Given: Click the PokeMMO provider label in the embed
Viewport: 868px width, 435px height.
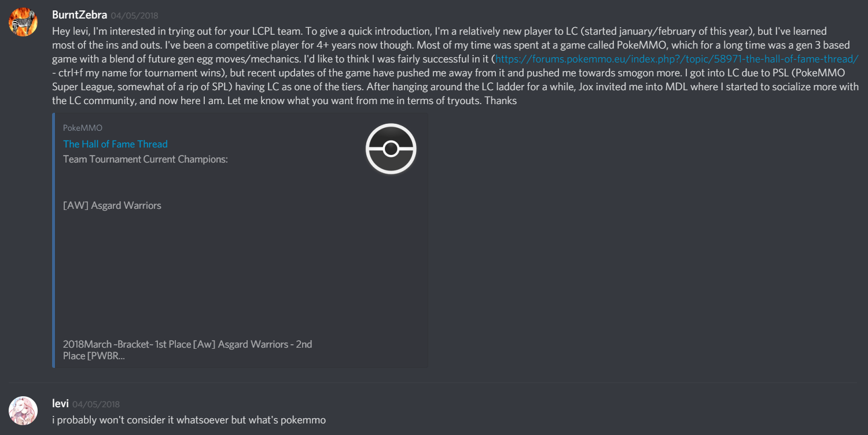Looking at the screenshot, I should 83,128.
